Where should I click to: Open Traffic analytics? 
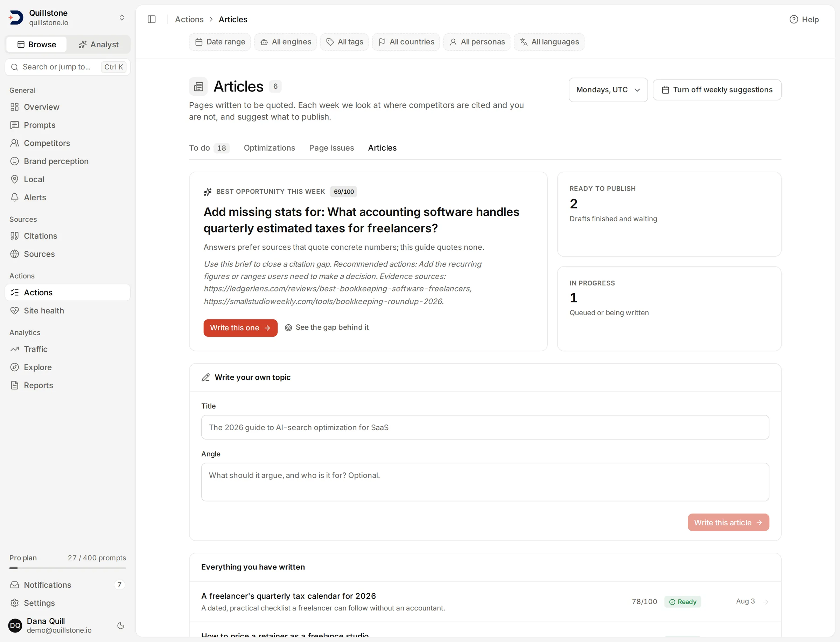pyautogui.click(x=68, y=349)
